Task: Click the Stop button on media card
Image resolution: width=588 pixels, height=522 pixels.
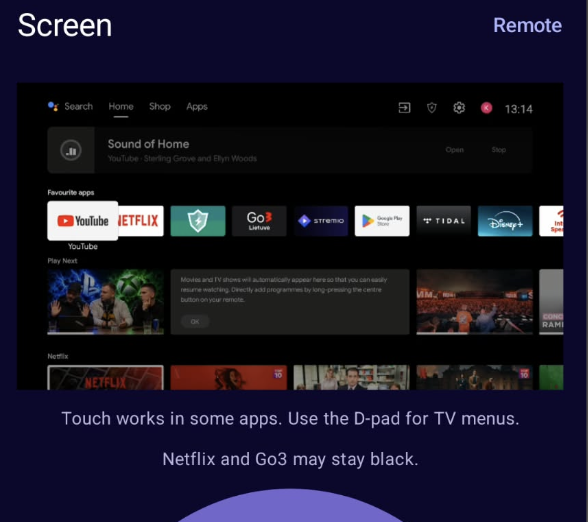Action: pos(499,150)
